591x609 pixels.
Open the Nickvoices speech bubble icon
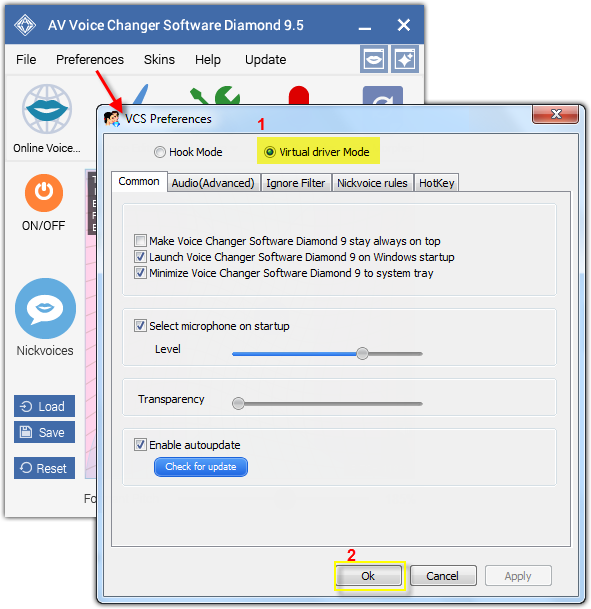pyautogui.click(x=45, y=308)
